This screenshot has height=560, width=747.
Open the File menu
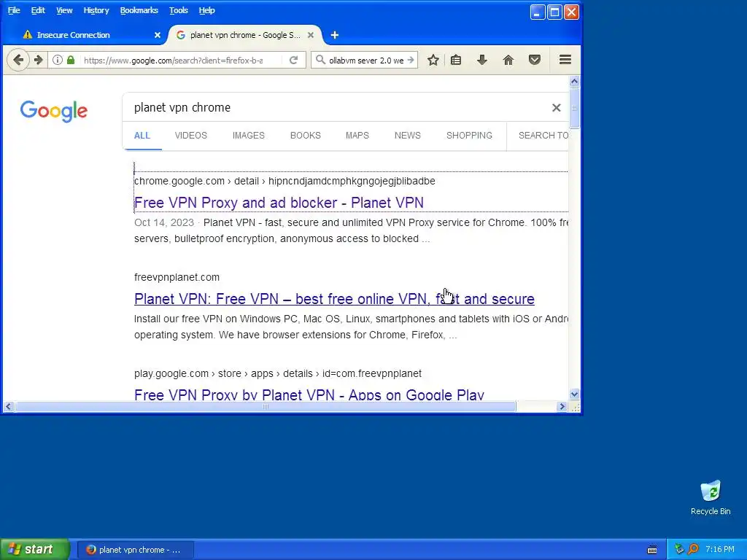pos(14,10)
